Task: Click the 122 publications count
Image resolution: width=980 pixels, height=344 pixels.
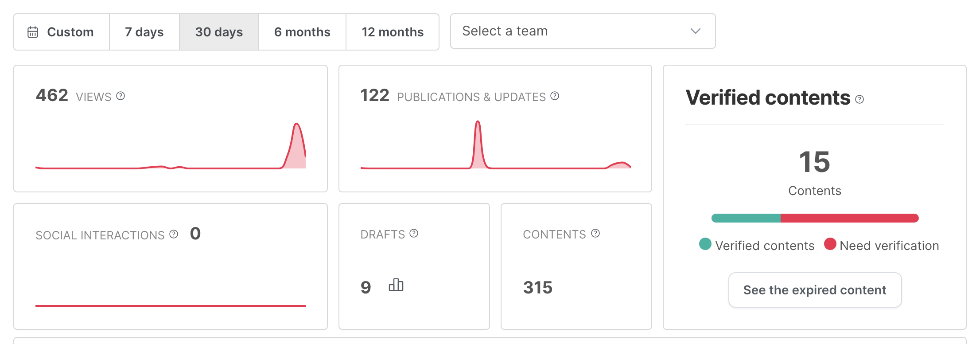Action: (375, 95)
